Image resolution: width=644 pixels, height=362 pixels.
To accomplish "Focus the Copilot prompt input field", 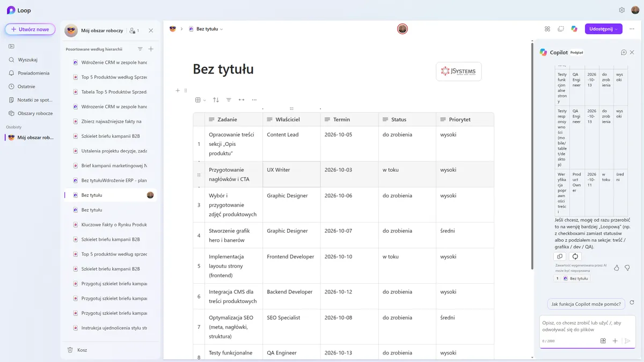I will pos(588,326).
